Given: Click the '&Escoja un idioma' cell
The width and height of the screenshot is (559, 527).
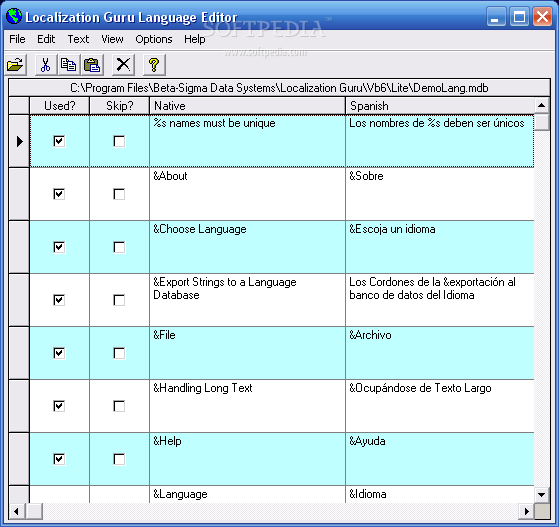Looking at the screenshot, I should pyautogui.click(x=440, y=247).
